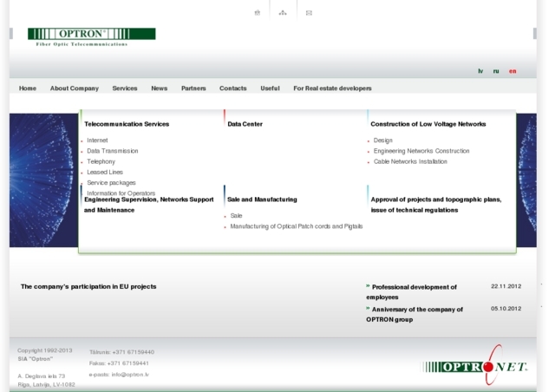Viewport: 555px width, 392px height.
Task: Switch language to Latvian (lv)
Action: pyautogui.click(x=480, y=71)
